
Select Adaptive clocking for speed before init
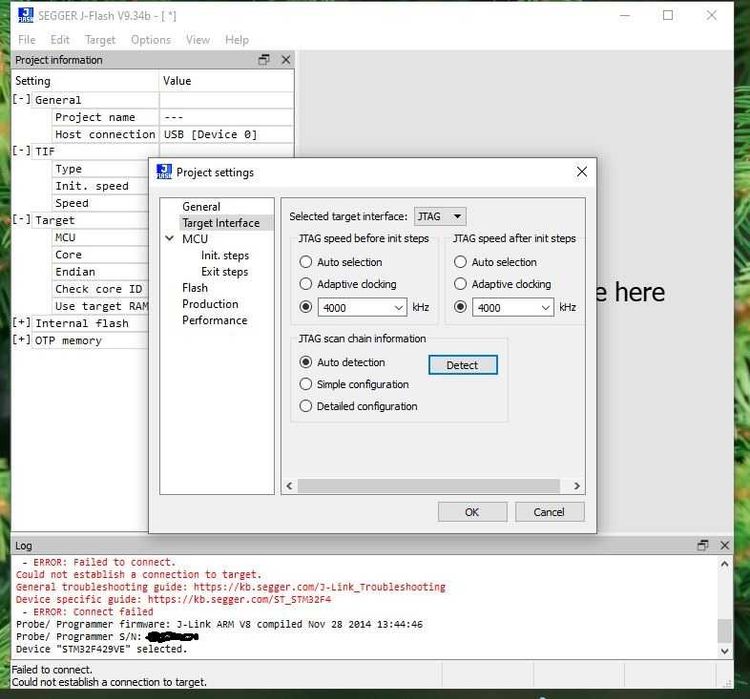[306, 284]
